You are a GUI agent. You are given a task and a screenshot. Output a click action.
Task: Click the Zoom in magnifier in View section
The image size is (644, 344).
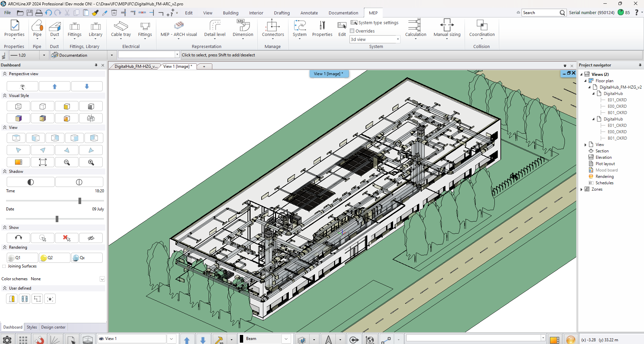click(x=91, y=162)
